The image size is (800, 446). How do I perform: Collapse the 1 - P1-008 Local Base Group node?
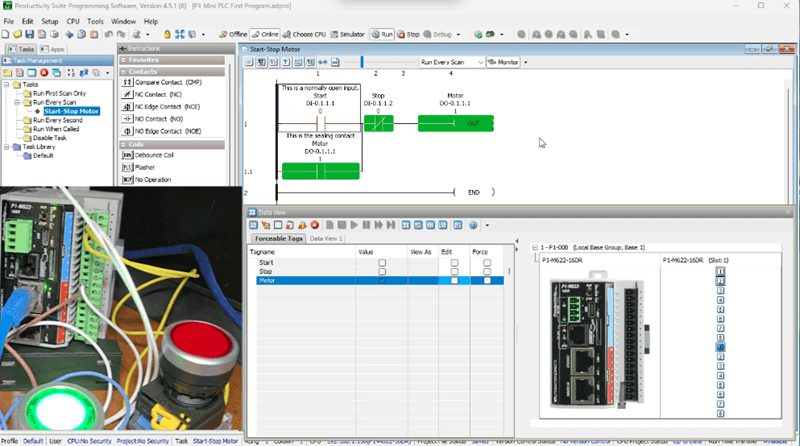click(535, 247)
